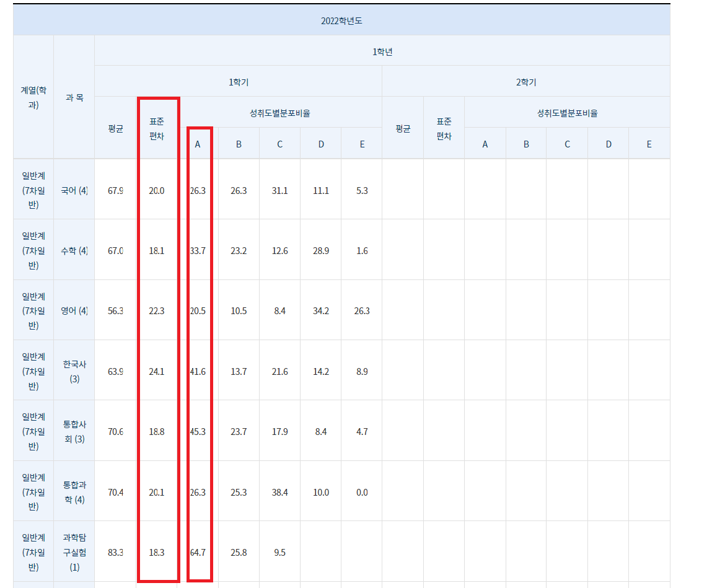Select the E column header under 2학기
The image size is (712, 588).
[649, 143]
